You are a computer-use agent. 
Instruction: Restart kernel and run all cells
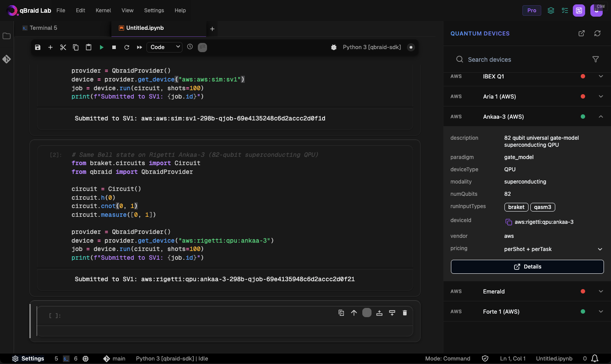[139, 47]
